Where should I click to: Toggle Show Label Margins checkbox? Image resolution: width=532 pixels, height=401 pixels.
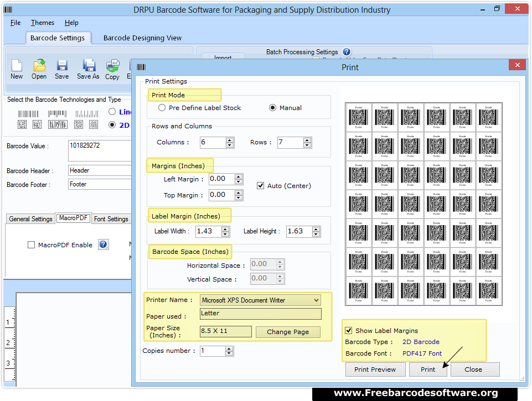click(x=348, y=331)
